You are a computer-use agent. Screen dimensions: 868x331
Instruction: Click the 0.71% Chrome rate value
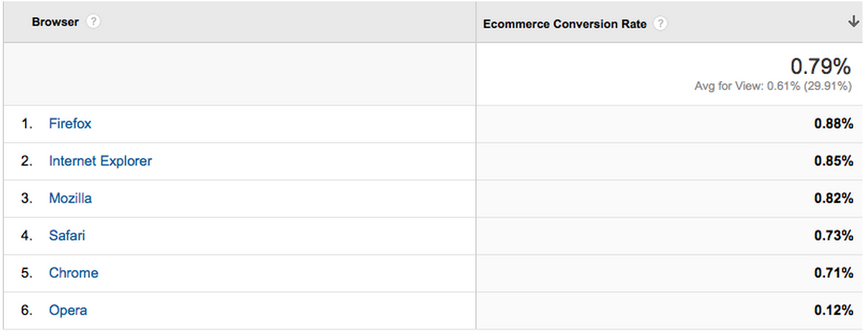point(833,274)
